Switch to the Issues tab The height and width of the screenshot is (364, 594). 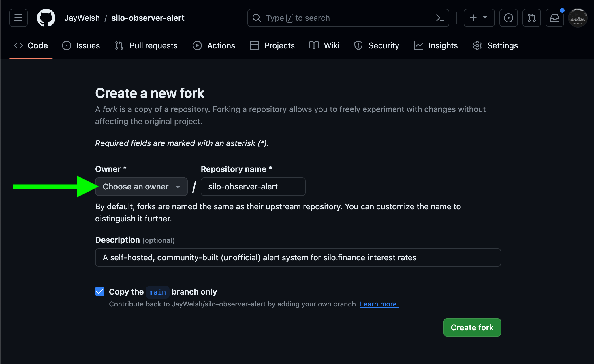click(x=81, y=45)
